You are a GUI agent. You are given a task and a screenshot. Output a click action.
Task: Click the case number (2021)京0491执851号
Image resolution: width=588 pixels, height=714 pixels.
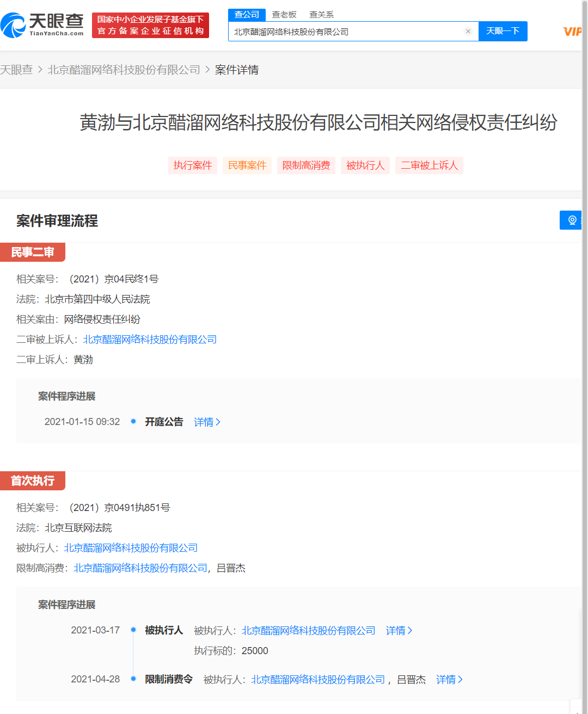117,508
